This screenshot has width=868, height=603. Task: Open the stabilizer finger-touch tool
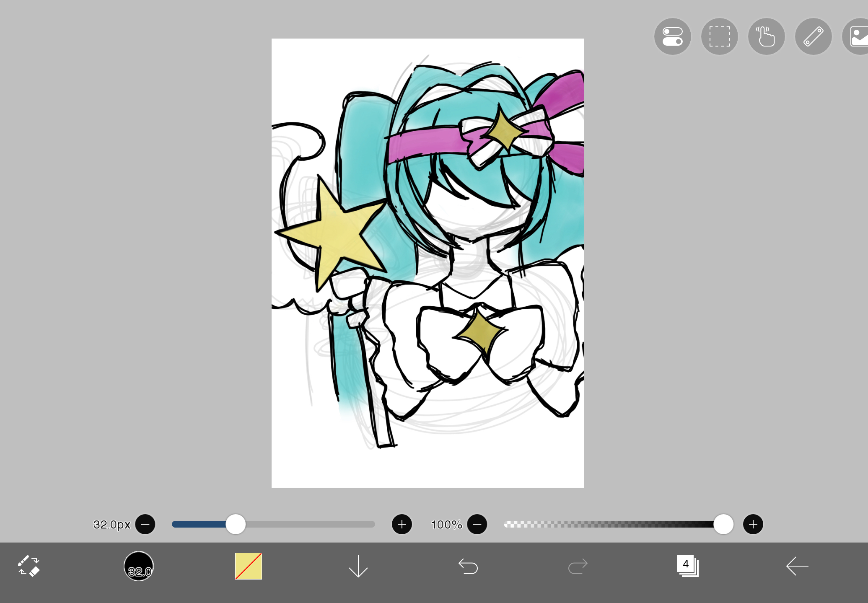pos(766,36)
